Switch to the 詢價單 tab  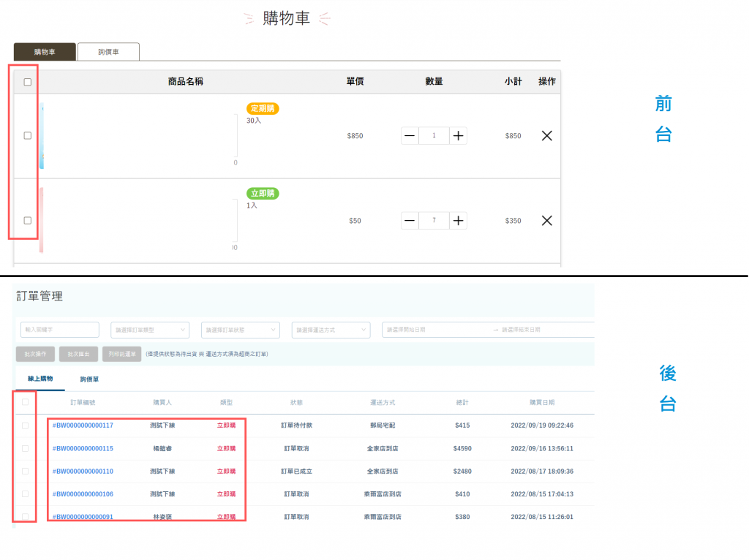[89, 379]
